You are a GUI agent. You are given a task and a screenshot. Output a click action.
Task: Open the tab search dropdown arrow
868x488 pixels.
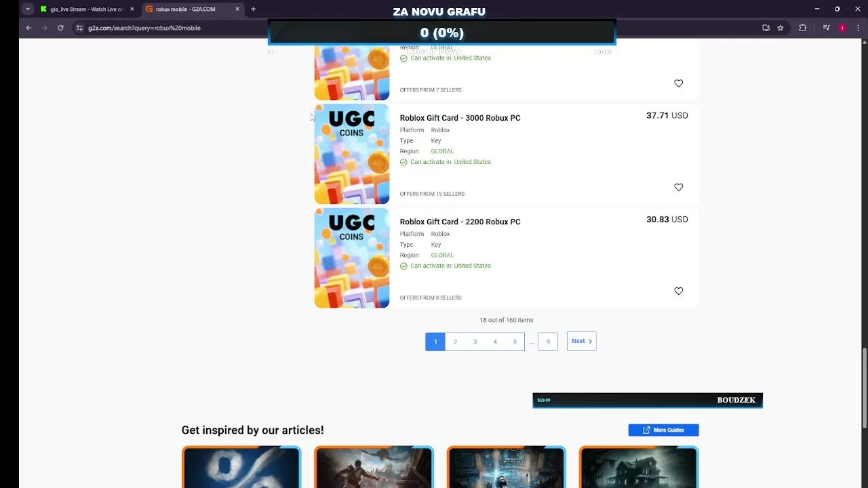(x=27, y=9)
